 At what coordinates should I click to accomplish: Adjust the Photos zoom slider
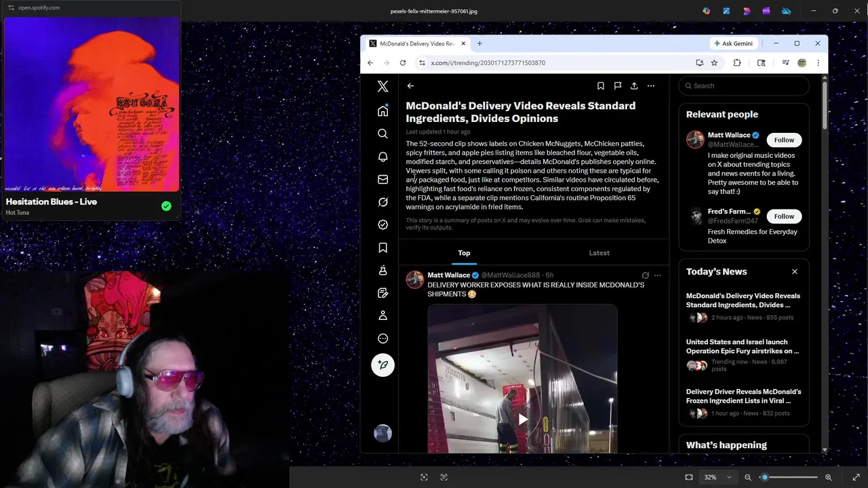coord(790,477)
